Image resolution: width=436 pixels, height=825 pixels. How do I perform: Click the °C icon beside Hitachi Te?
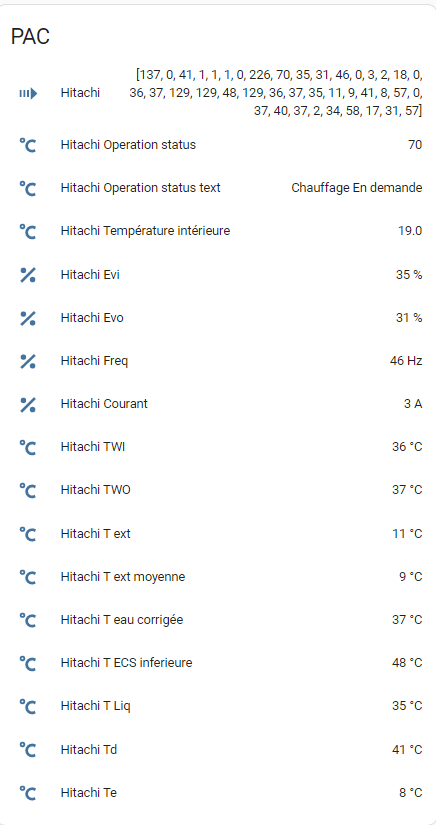coord(28,792)
